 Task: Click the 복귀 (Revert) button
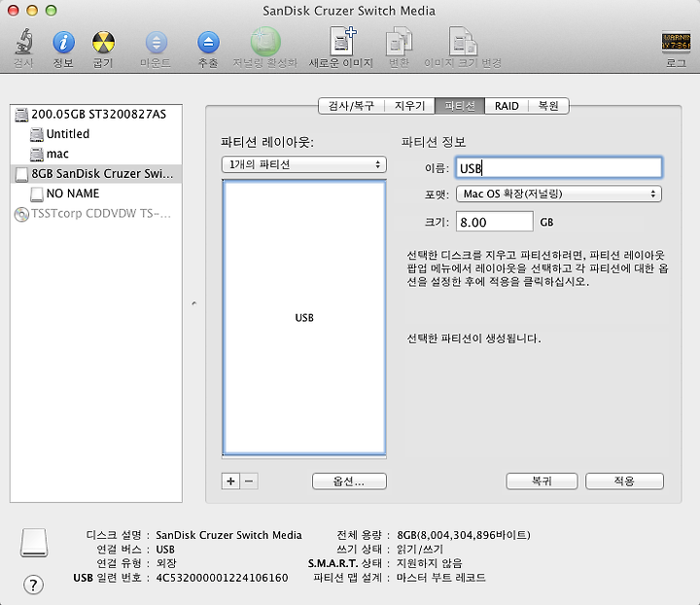pyautogui.click(x=542, y=481)
